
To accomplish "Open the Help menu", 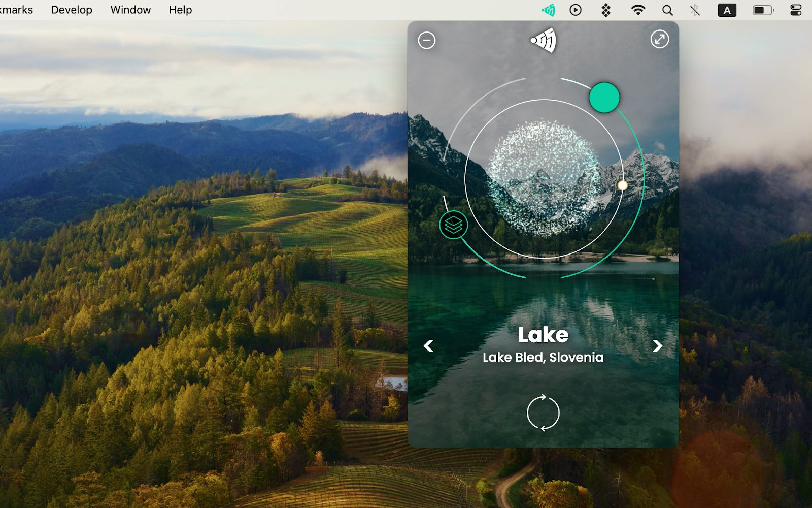I will tap(180, 10).
